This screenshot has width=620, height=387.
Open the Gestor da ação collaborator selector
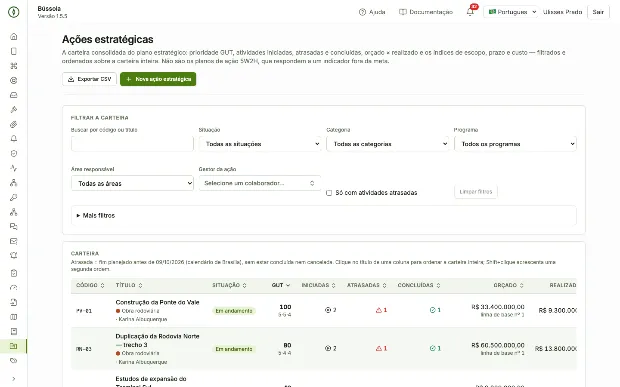click(260, 183)
